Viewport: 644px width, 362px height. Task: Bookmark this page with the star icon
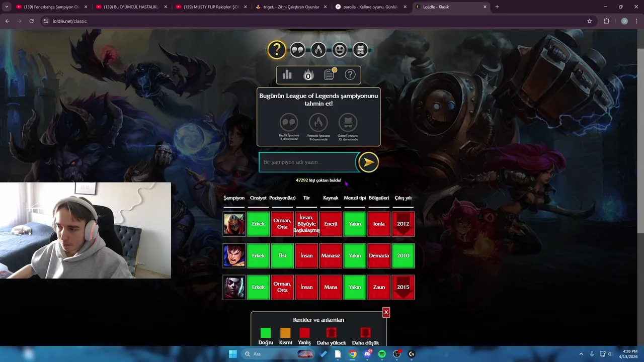tap(590, 21)
